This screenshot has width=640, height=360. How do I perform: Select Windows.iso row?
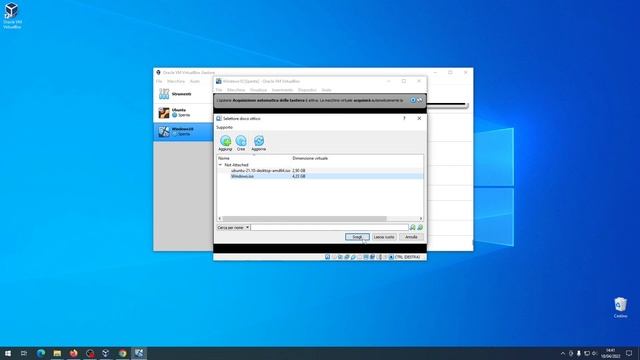320,176
